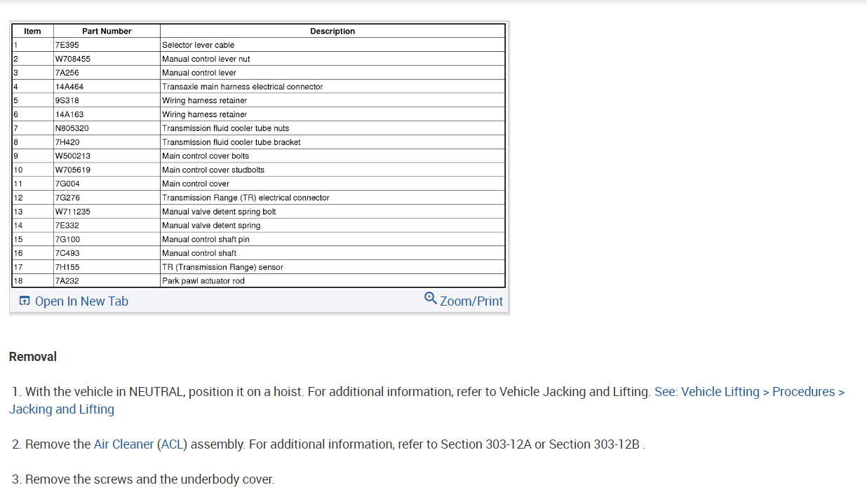Open the parts table in new tab link
The width and height of the screenshot is (867, 504).
click(81, 301)
